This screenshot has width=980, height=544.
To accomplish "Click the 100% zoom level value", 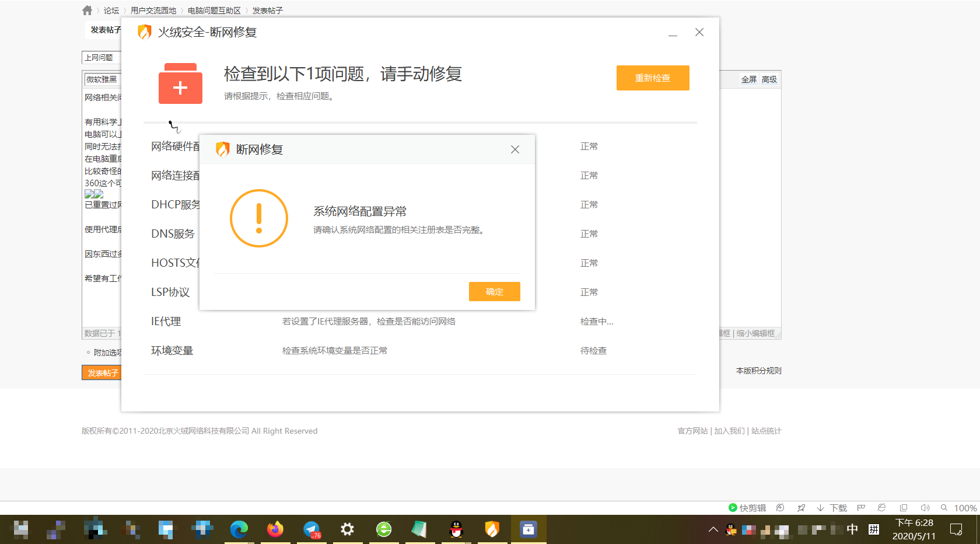I will click(x=965, y=508).
